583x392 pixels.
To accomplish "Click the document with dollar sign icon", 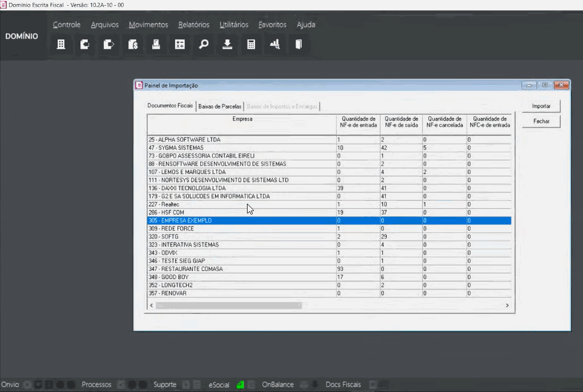I will 132,45.
